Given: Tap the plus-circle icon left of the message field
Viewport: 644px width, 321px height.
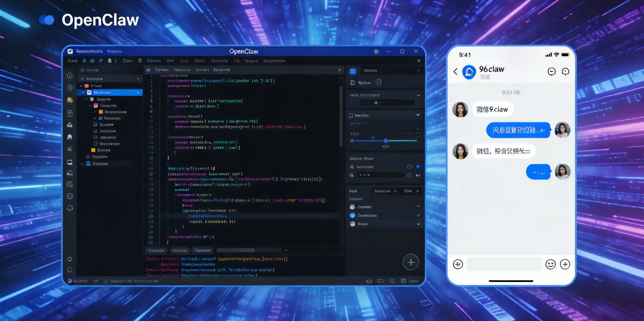Looking at the screenshot, I should click(458, 265).
